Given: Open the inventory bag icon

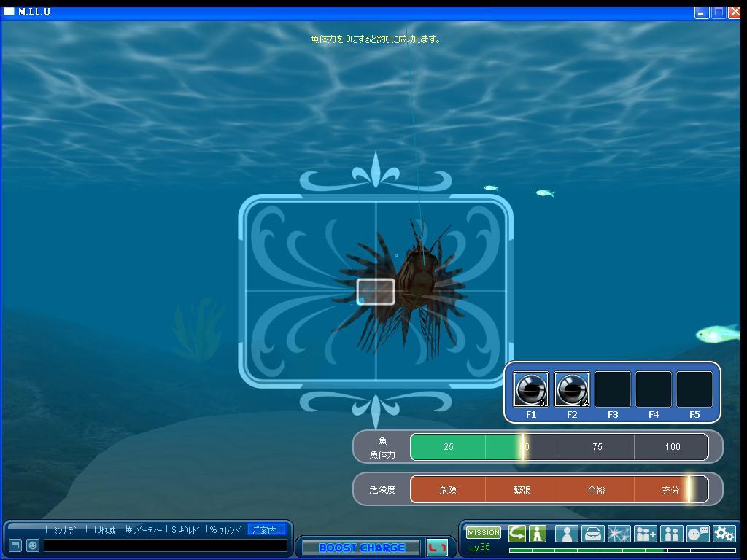Looking at the screenshot, I should click(x=592, y=534).
